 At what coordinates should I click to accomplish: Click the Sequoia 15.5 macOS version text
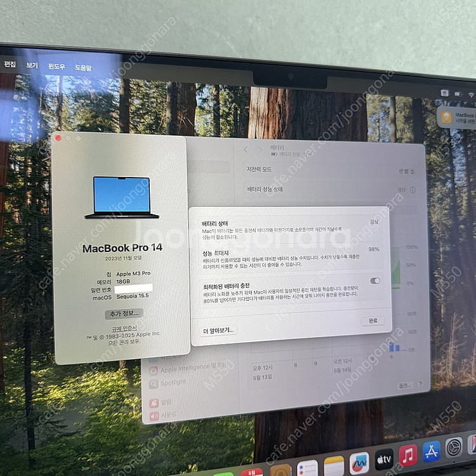pos(133,296)
